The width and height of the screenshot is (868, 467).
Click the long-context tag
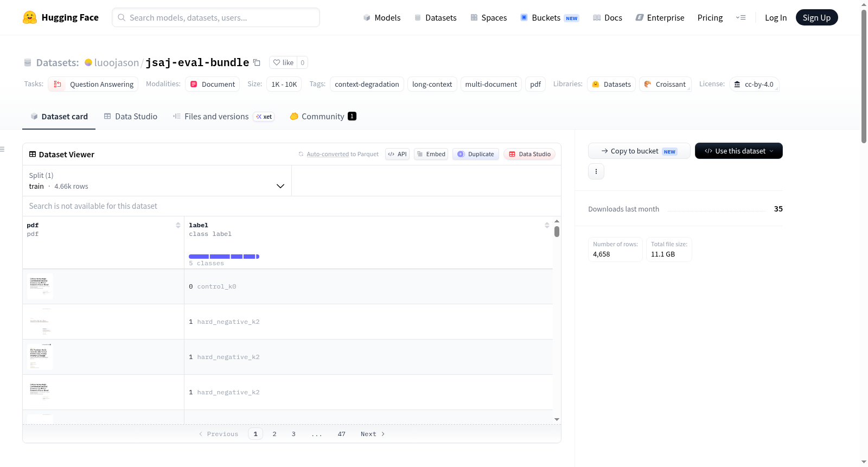point(432,84)
